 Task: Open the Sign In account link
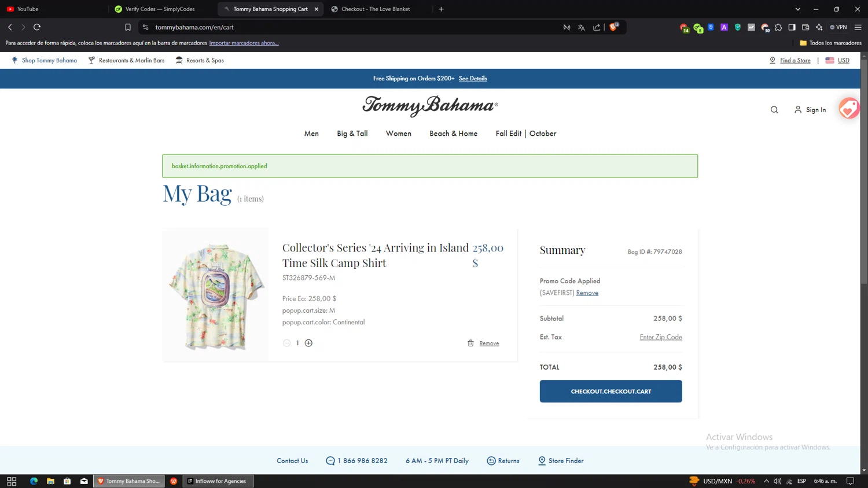click(810, 110)
